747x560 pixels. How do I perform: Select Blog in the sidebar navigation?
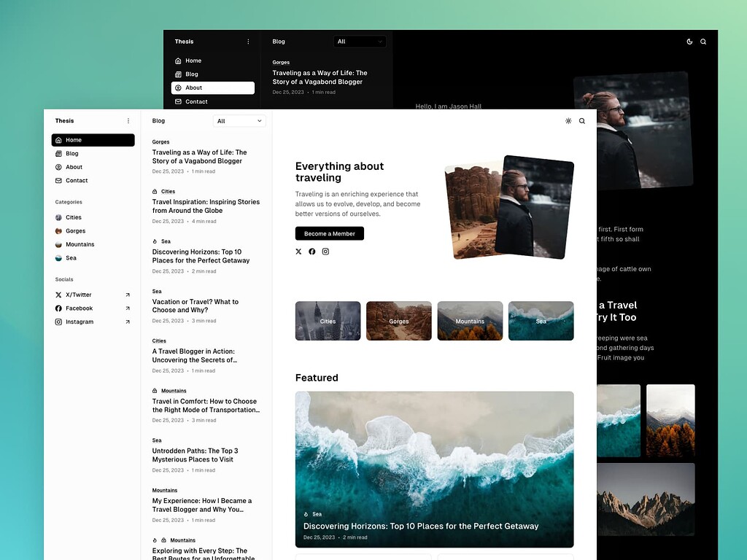[73, 154]
